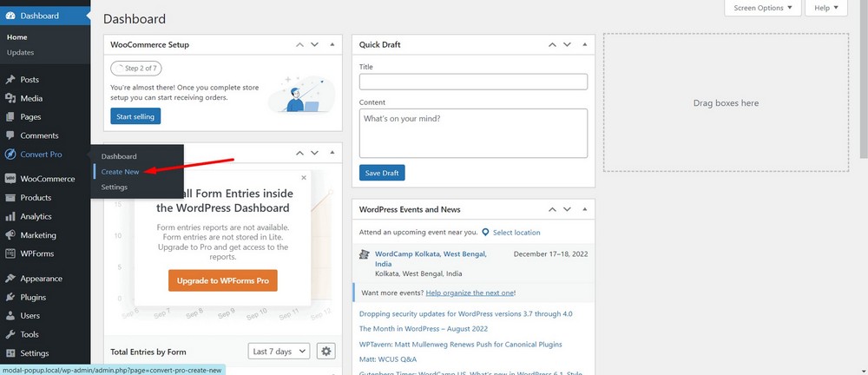Click the Select location link
868x375 pixels.
coord(516,233)
